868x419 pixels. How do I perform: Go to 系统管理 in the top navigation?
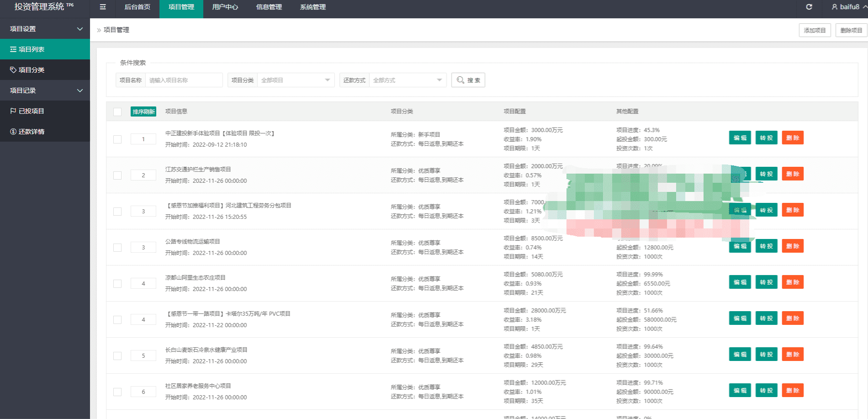(312, 7)
